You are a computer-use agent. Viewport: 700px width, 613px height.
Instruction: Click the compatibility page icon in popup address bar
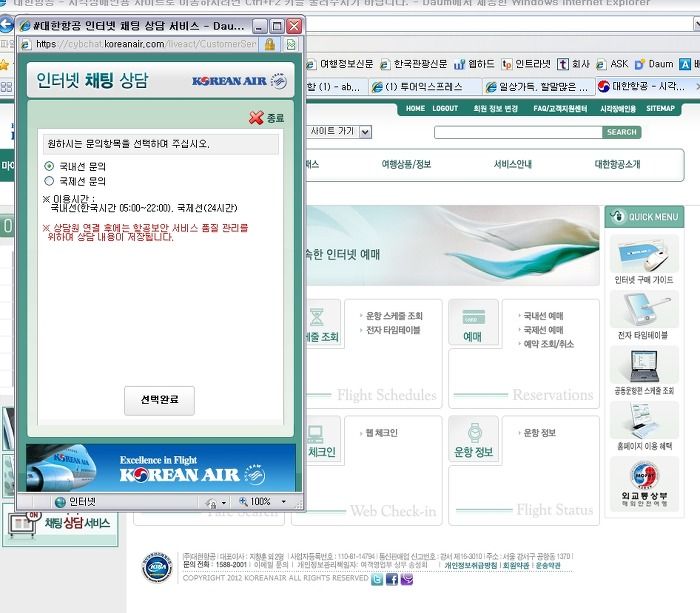(291, 44)
